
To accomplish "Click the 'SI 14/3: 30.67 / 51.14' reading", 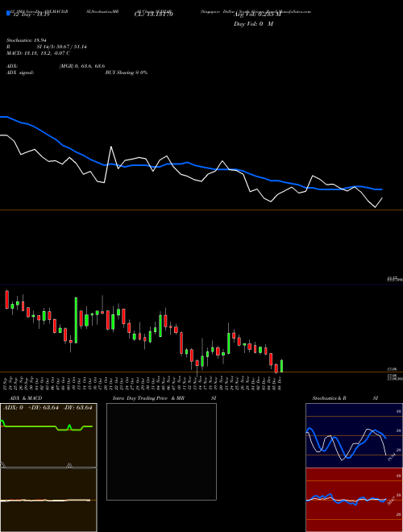I will pyautogui.click(x=62, y=47).
